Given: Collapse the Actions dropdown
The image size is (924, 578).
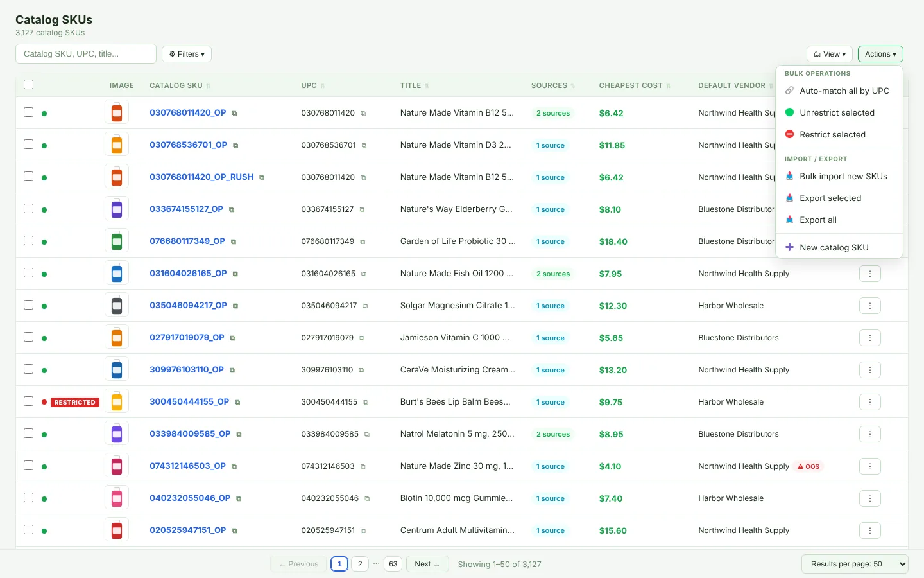Looking at the screenshot, I should pyautogui.click(x=880, y=54).
